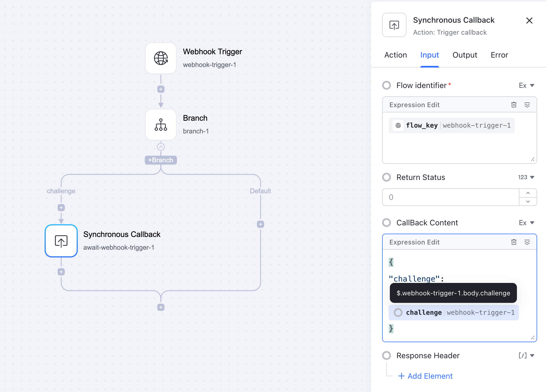This screenshot has height=392, width=546.
Task: Delete the Flow identifier expression via trash icon
Action: pos(514,105)
